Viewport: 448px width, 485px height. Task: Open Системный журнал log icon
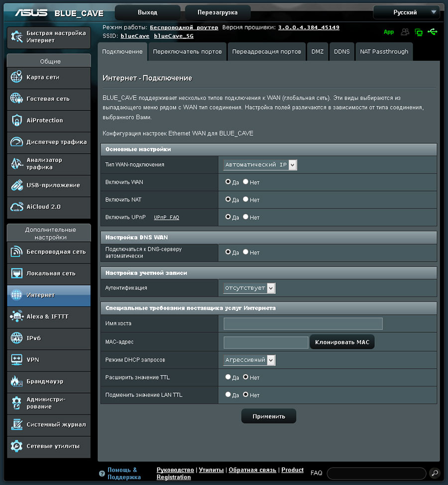[17, 424]
